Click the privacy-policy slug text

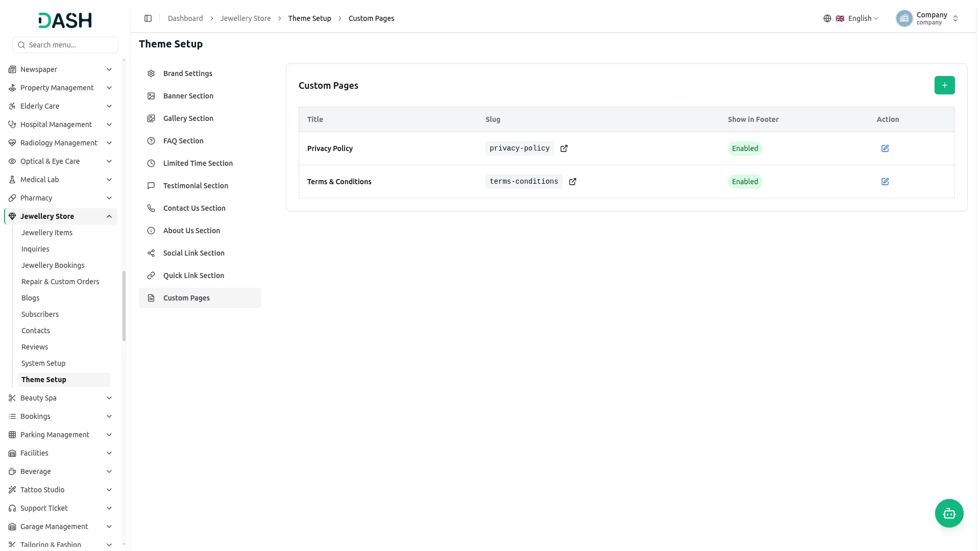519,148
